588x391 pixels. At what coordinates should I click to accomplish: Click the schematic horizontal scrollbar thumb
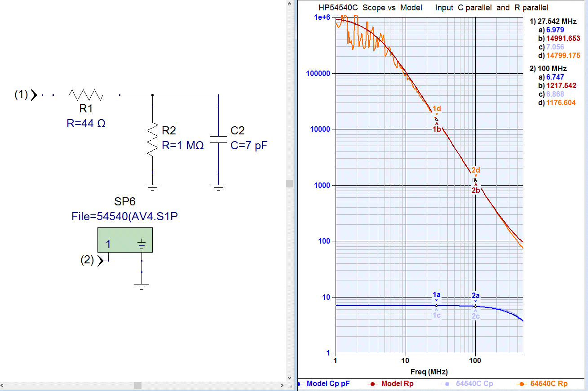137,386
